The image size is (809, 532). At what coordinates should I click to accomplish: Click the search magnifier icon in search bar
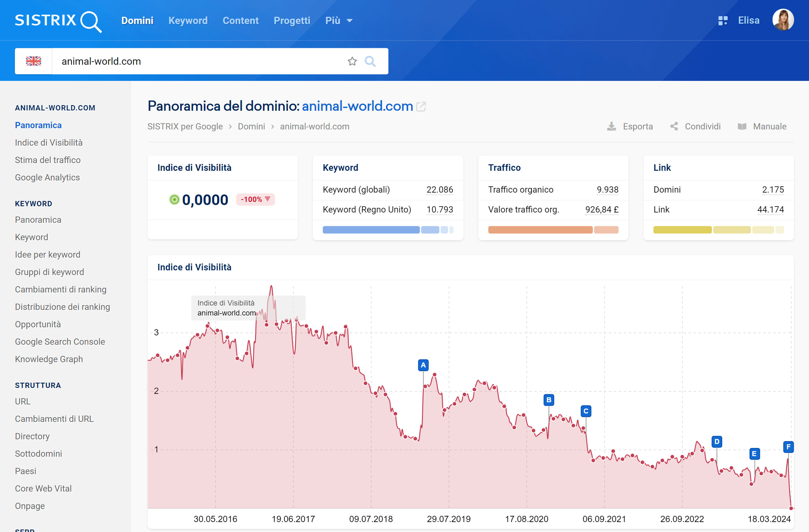(x=370, y=62)
